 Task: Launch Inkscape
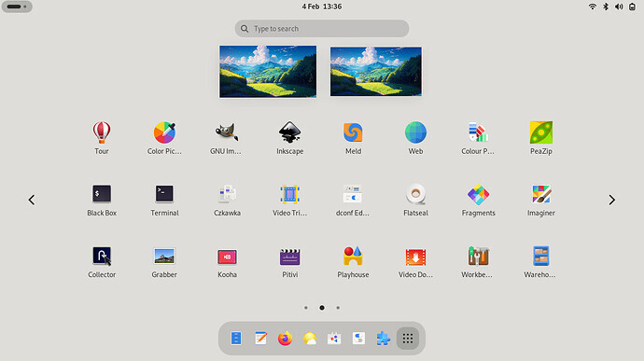point(289,138)
